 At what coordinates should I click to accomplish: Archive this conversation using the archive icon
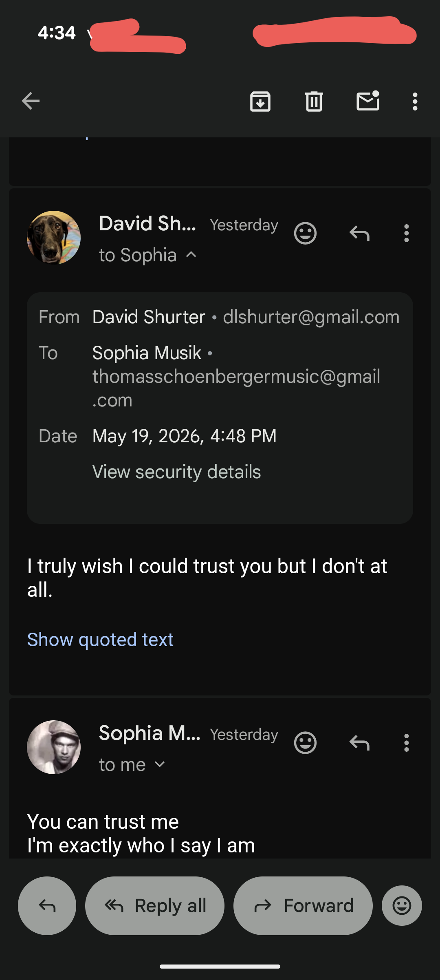click(x=260, y=101)
